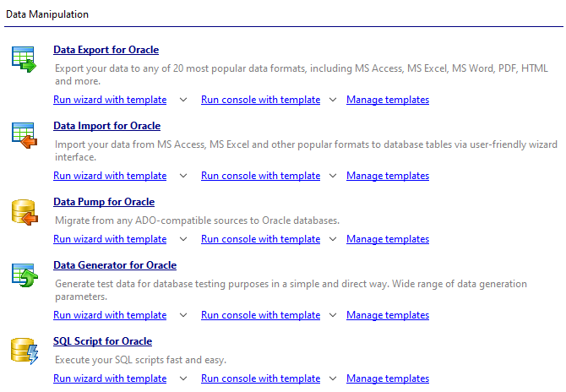Expand Data Export wizard template dropdown
The width and height of the screenshot is (566, 392).
[x=183, y=100]
